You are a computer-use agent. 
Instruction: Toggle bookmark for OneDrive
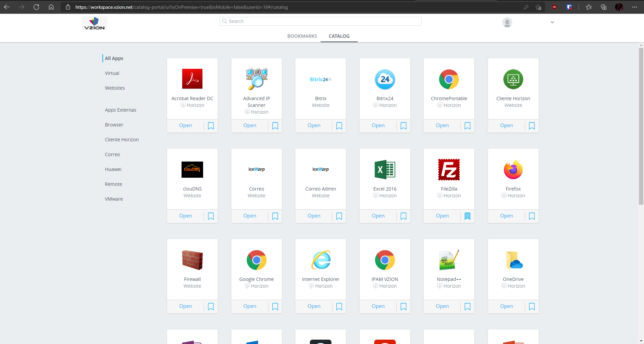[532, 307]
